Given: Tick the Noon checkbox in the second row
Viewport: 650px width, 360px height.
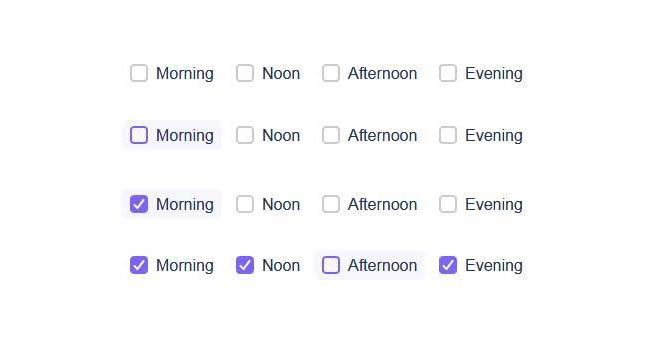Looking at the screenshot, I should tap(245, 135).
